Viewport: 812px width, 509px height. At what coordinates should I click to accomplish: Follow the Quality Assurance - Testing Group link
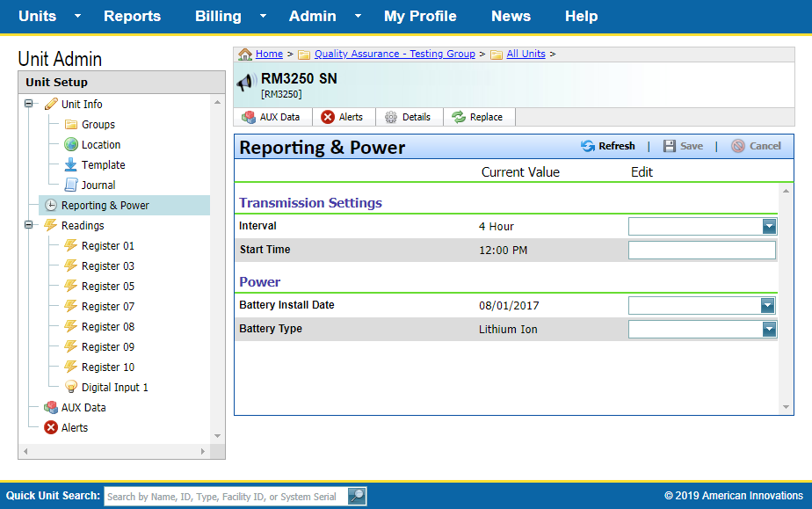pos(395,55)
